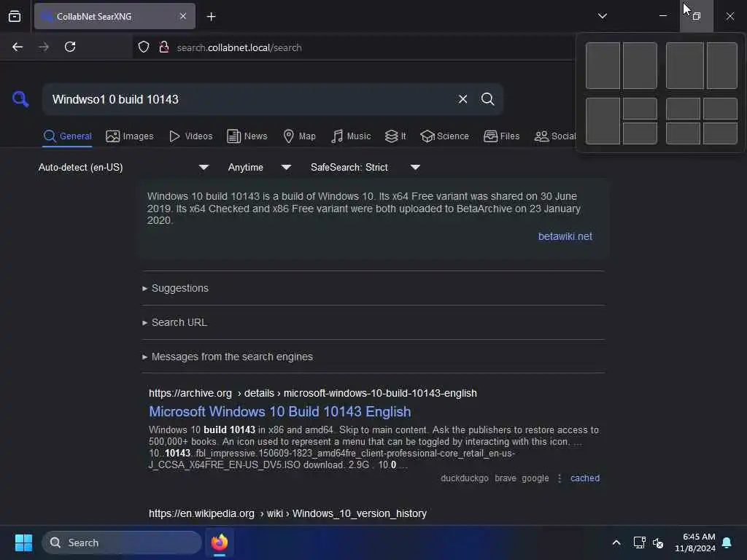Snap window to bottom-right quadrant of the four-zone layout
This screenshot has height=560, width=747.
(720, 133)
